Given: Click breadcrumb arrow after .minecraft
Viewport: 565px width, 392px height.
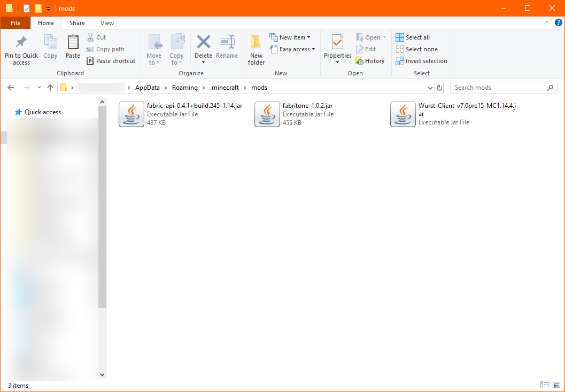Looking at the screenshot, I should pyautogui.click(x=245, y=88).
